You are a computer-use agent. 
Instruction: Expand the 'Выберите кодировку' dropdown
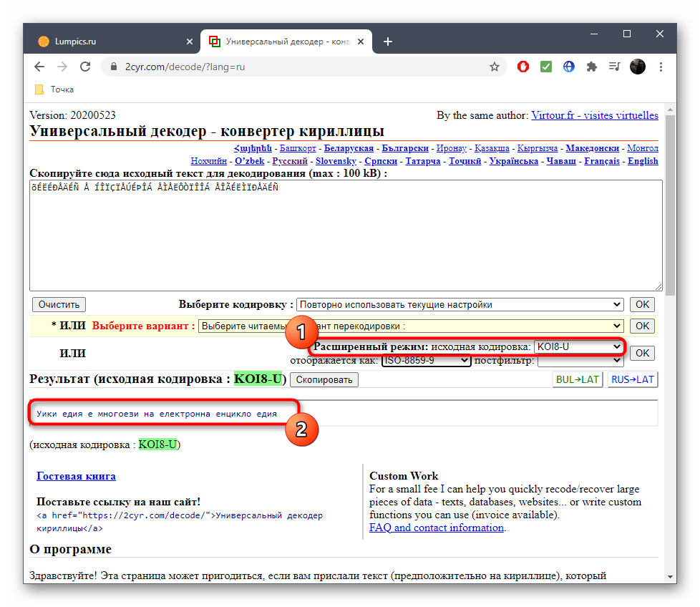(460, 304)
